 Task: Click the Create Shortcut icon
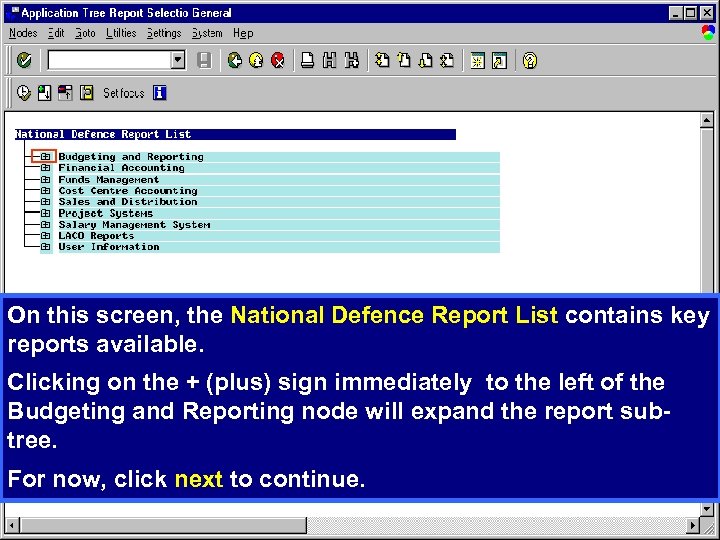(499, 60)
